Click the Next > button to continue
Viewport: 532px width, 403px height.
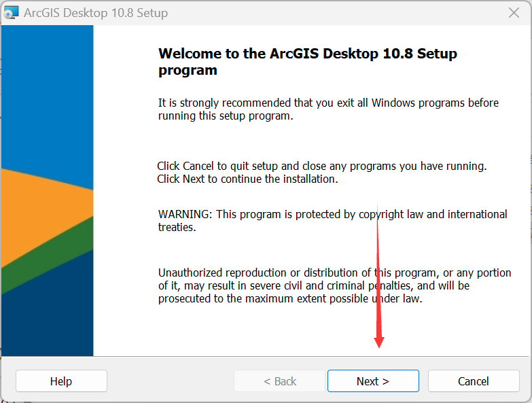click(373, 381)
